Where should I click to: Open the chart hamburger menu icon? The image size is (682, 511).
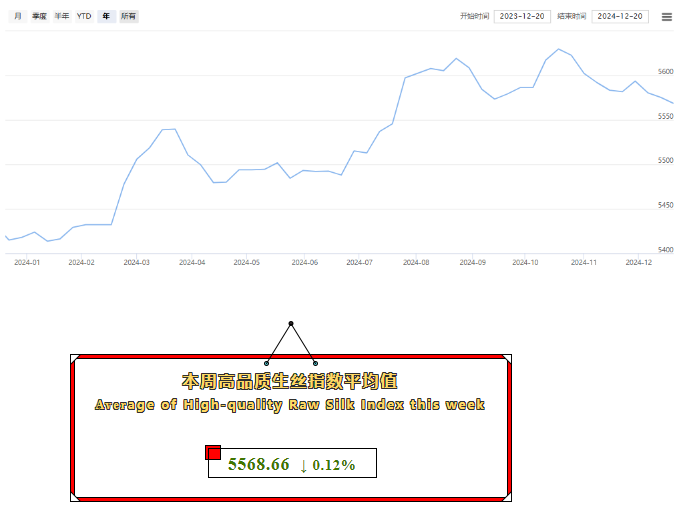pos(667,17)
